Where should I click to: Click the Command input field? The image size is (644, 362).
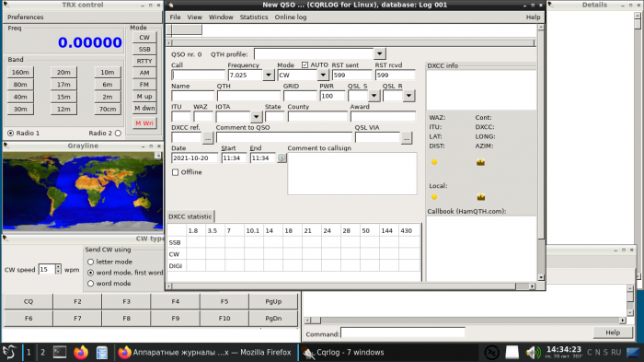[403, 333]
